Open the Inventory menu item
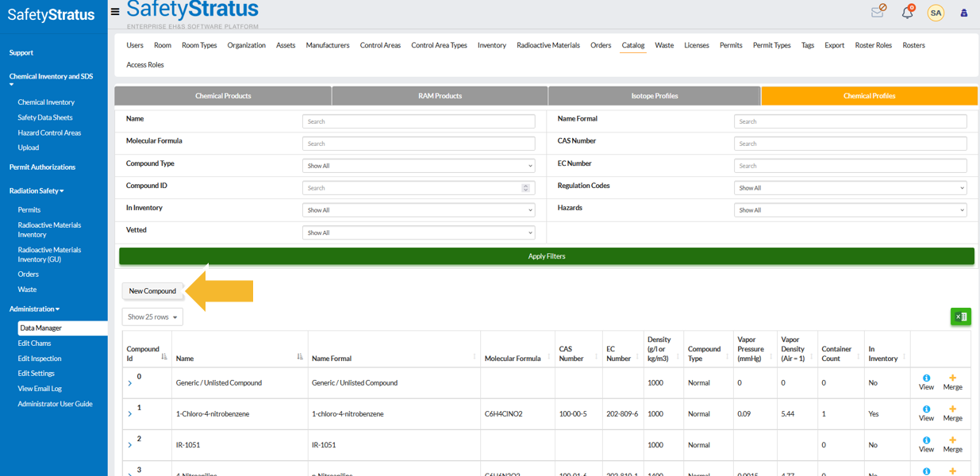The height and width of the screenshot is (476, 980). point(492,45)
